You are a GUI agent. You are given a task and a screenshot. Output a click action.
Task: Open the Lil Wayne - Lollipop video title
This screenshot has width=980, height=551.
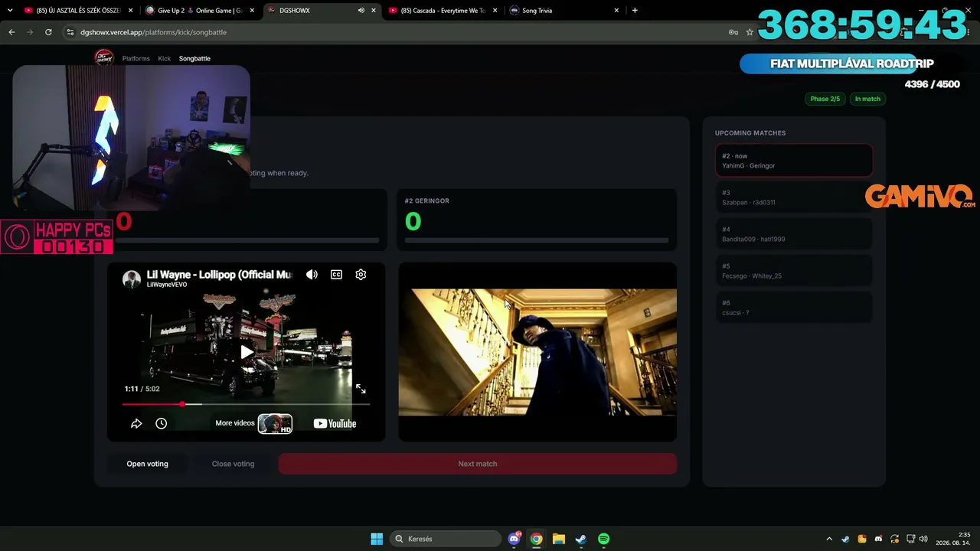tap(219, 275)
